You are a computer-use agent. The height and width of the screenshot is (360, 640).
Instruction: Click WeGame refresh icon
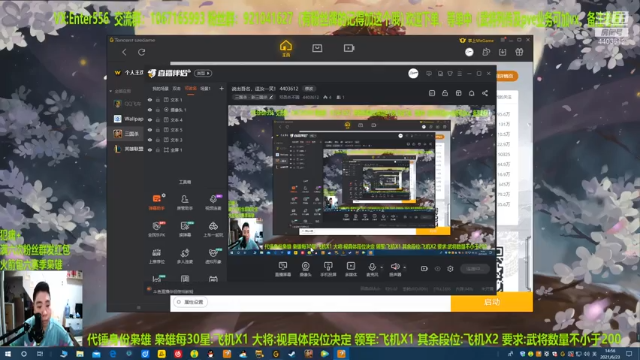pyautogui.click(x=142, y=52)
